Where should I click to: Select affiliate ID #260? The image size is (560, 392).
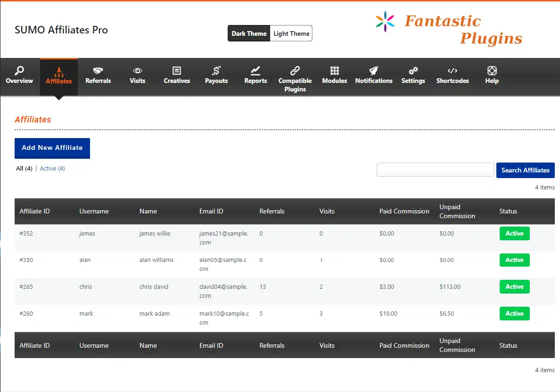[26, 313]
